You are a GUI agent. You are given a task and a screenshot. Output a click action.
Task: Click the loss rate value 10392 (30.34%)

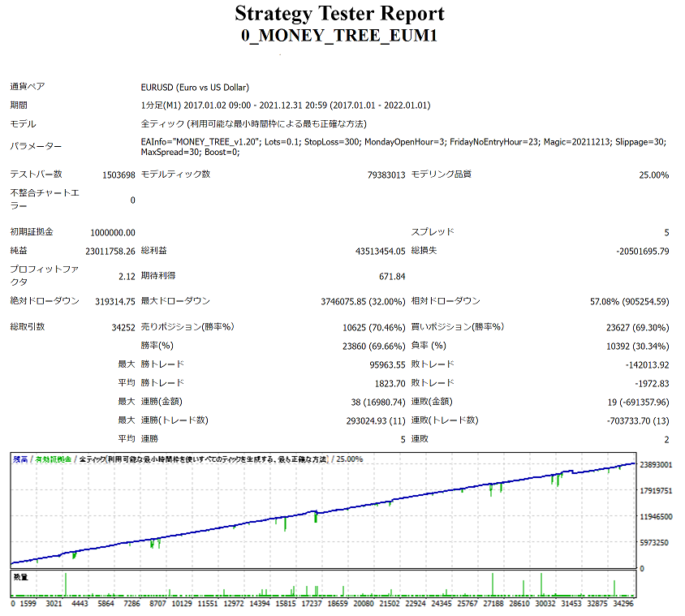pyautogui.click(x=638, y=347)
